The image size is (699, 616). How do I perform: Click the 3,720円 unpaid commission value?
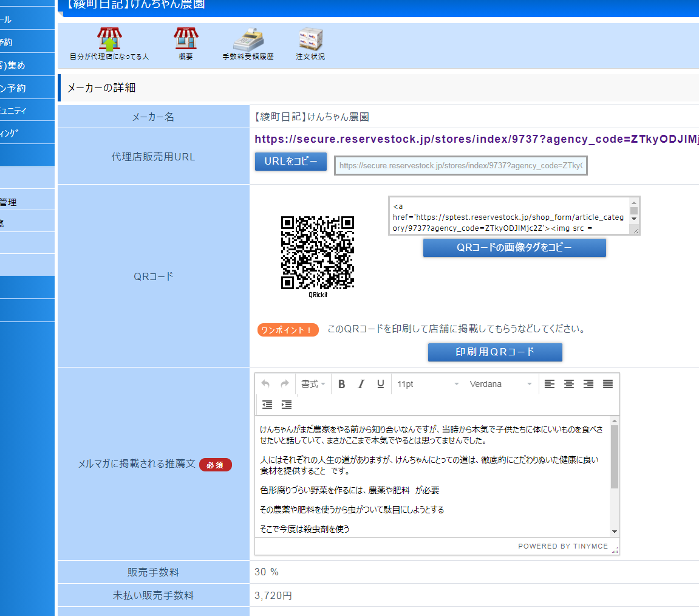coord(273,595)
